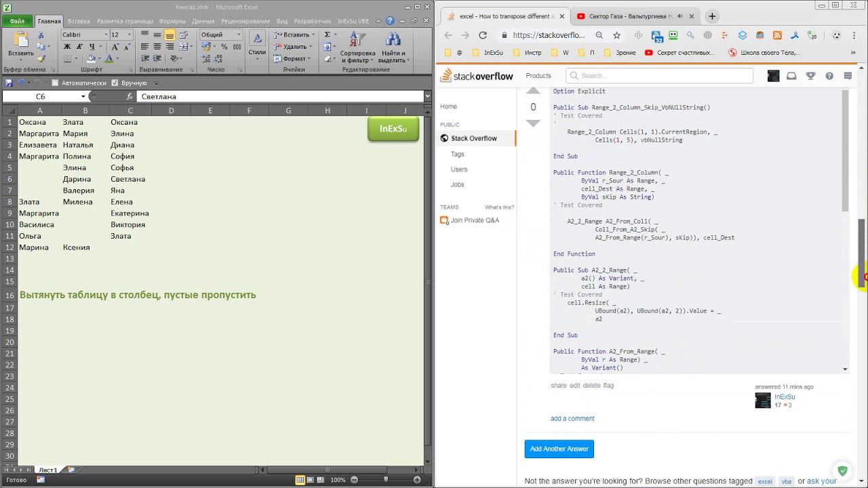Toggle italic (К) formatting in Excel
This screenshot has height=488, width=868.
click(x=79, y=47)
